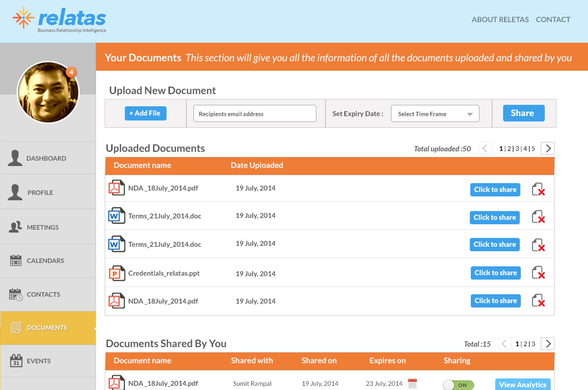
Task: Click the Recipients email address field
Action: 255,114
